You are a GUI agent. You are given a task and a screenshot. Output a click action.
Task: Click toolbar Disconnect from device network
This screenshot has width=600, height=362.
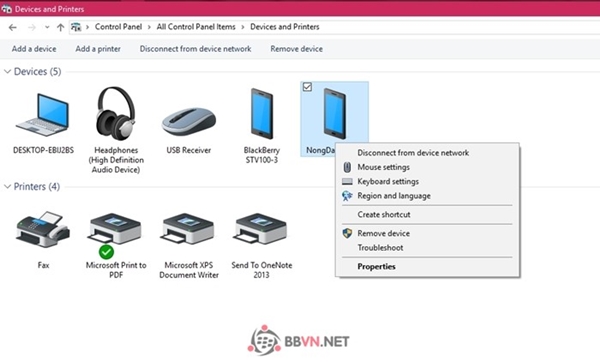tap(196, 49)
